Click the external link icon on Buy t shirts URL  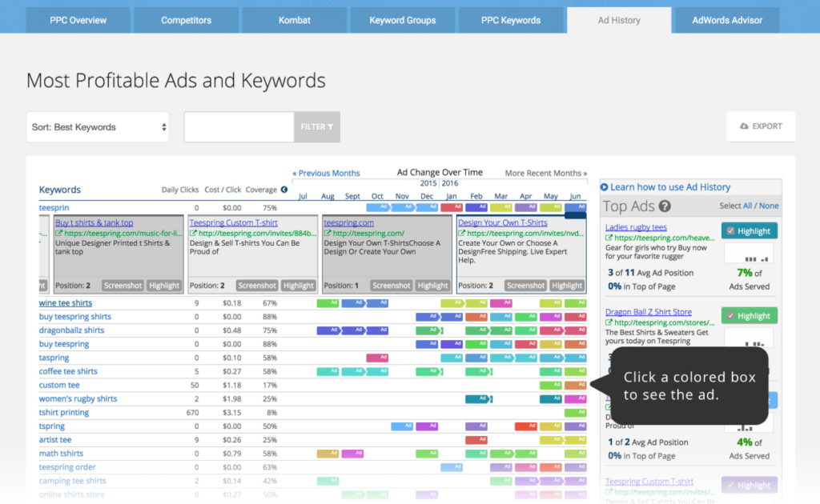[x=59, y=234]
